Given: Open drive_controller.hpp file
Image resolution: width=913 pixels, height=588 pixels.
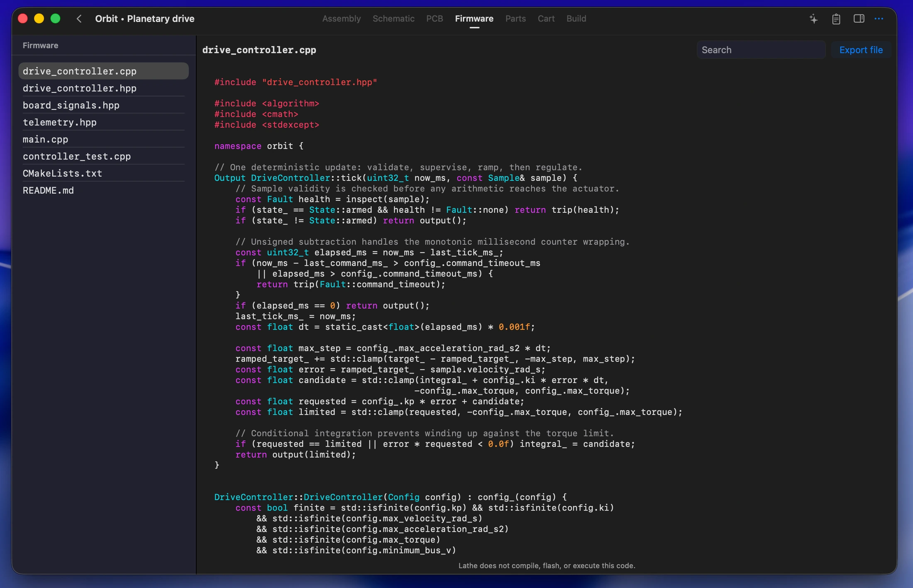Looking at the screenshot, I should tap(103, 88).
